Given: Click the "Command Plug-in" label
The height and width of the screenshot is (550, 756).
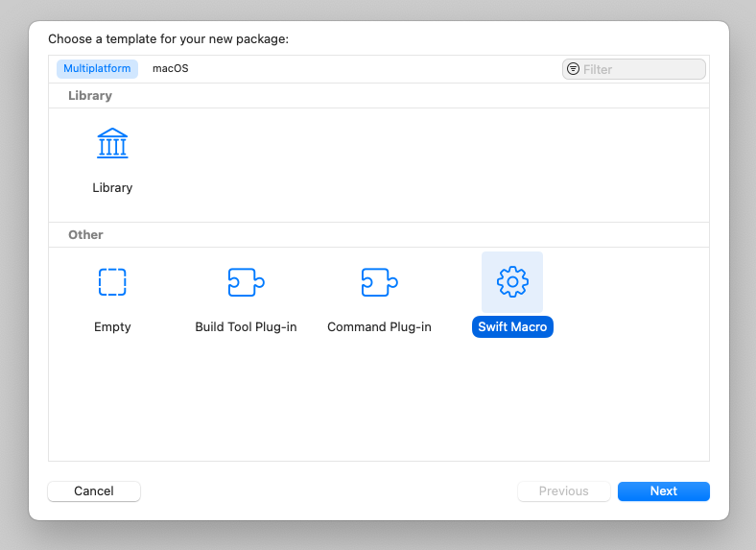Looking at the screenshot, I should pyautogui.click(x=380, y=327).
